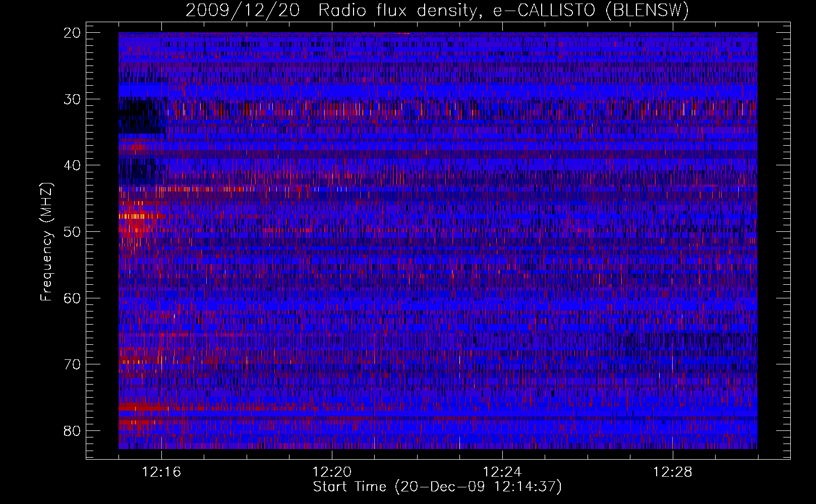The height and width of the screenshot is (504, 816).
Task: Click the 12:28 time tick label
Action: [673, 472]
